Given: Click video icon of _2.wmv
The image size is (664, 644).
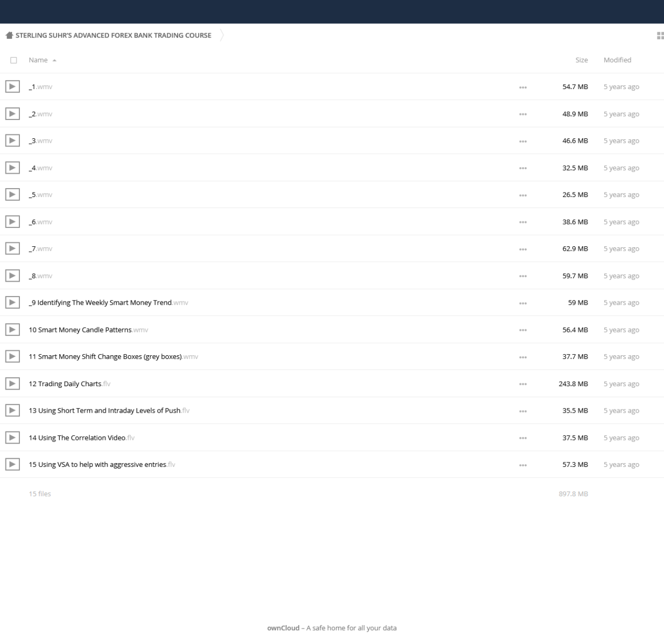Looking at the screenshot, I should point(12,114).
